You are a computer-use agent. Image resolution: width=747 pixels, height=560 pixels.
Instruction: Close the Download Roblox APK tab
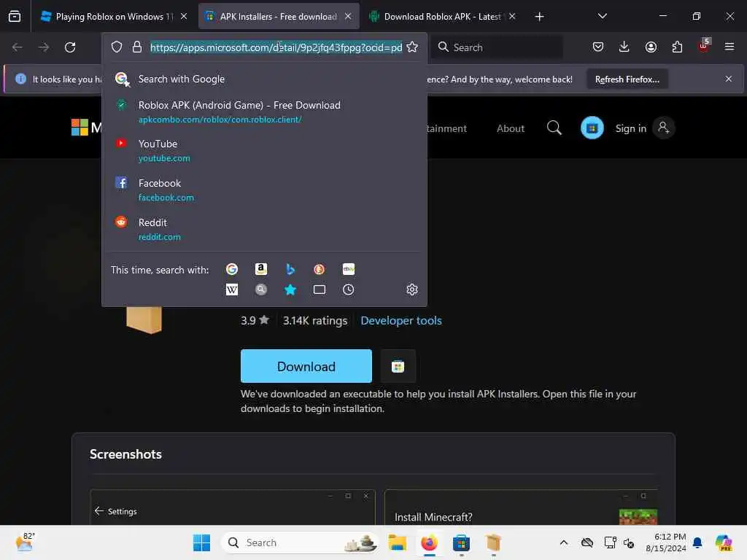click(512, 16)
